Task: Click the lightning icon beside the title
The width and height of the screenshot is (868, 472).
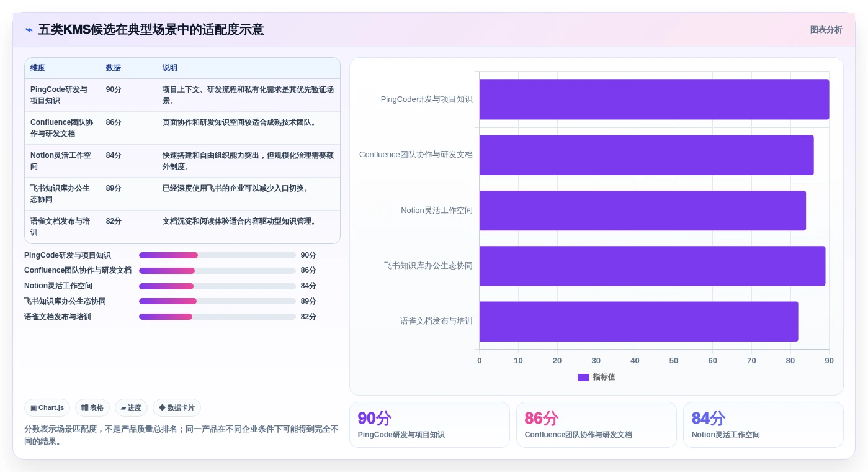Action: click(29, 30)
